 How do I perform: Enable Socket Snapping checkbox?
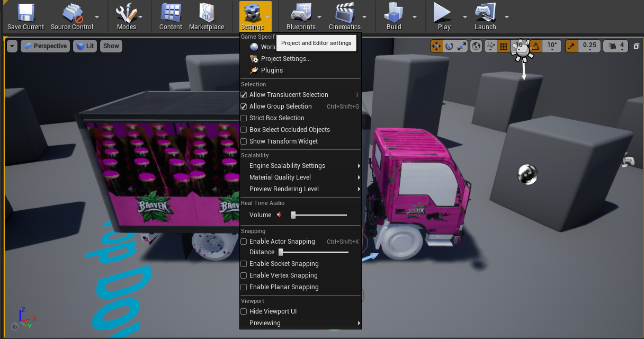pyautogui.click(x=244, y=264)
